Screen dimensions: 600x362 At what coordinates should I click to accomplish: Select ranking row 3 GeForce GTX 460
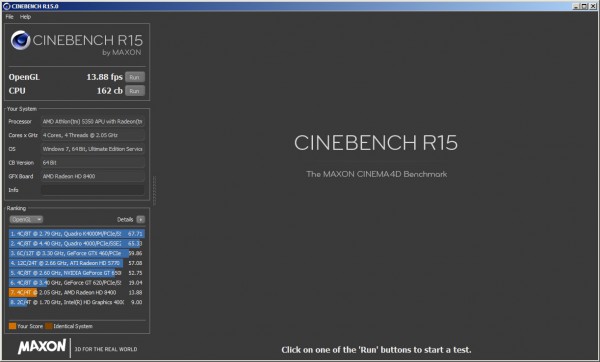click(77, 253)
